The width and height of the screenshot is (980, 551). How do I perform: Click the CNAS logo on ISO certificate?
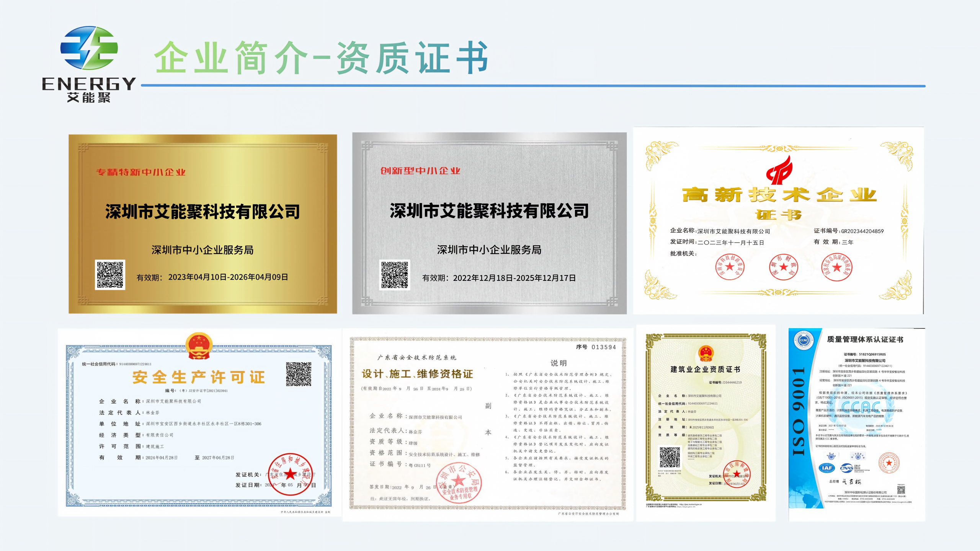coord(846,468)
